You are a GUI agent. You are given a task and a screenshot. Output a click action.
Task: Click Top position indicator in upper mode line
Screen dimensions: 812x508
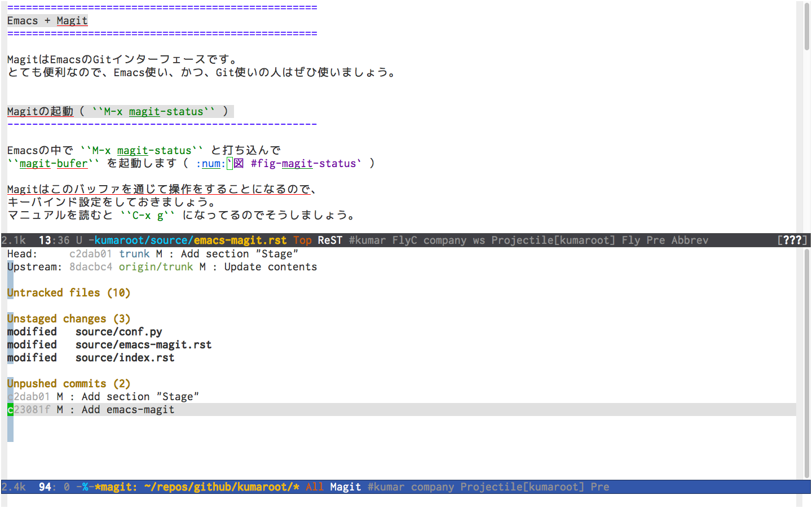302,240
